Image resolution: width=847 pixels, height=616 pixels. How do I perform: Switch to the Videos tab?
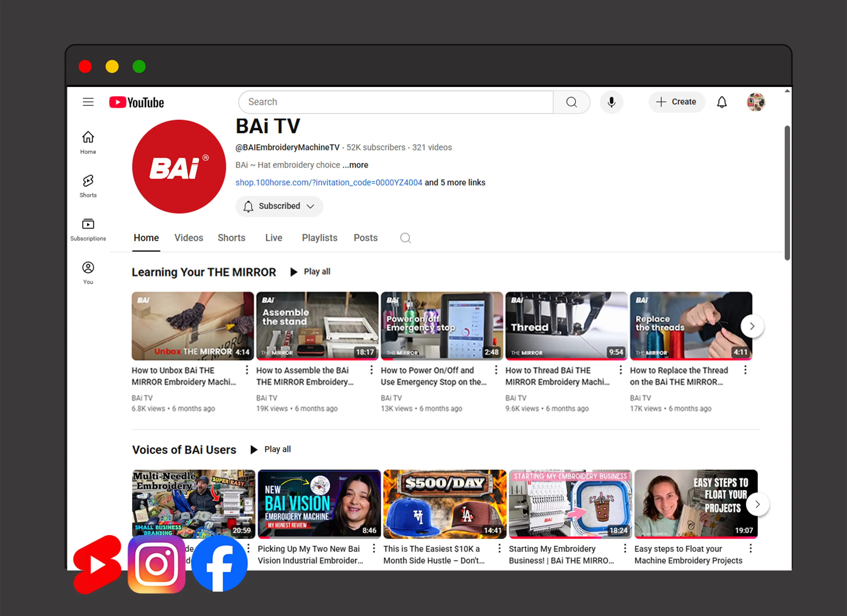189,238
